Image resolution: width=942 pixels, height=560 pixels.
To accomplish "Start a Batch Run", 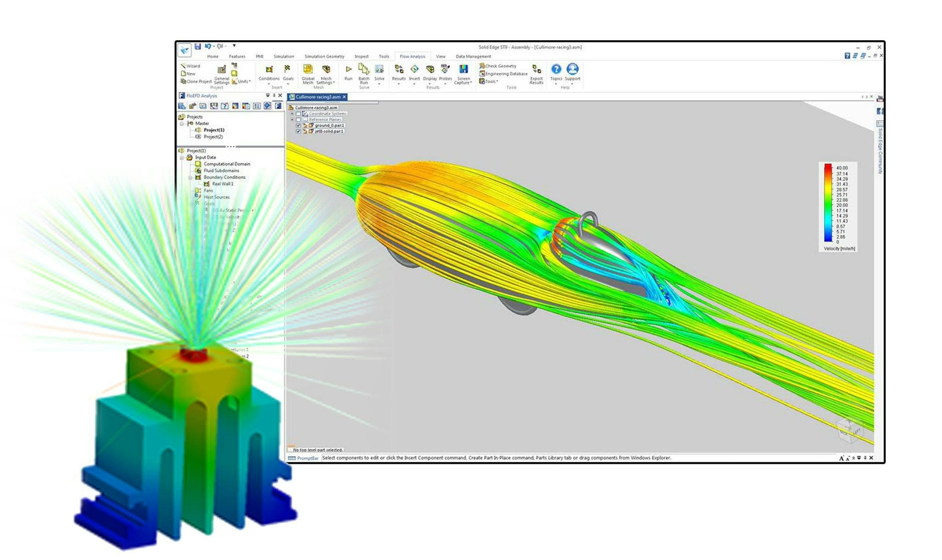I will [364, 74].
